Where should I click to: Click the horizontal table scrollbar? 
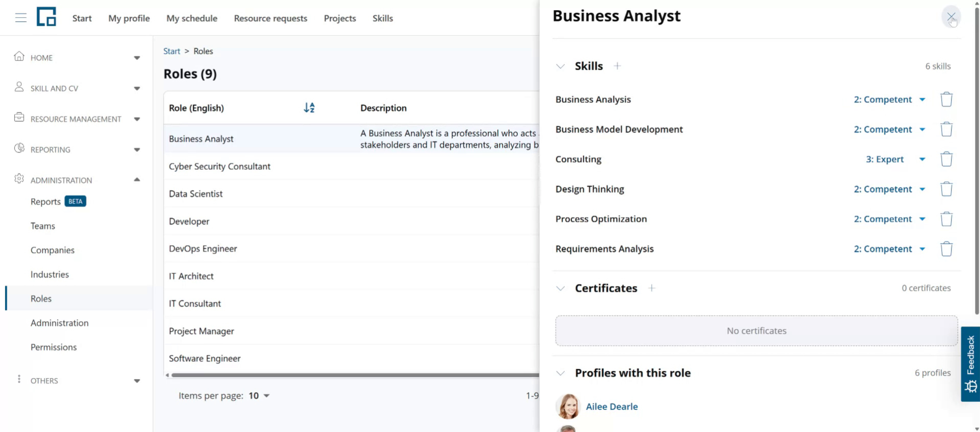pos(355,375)
